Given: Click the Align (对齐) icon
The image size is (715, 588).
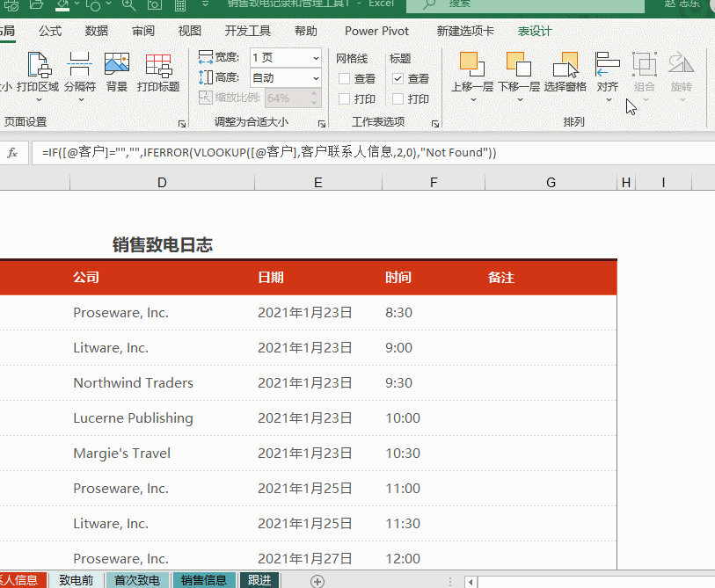Looking at the screenshot, I should click(x=608, y=64).
